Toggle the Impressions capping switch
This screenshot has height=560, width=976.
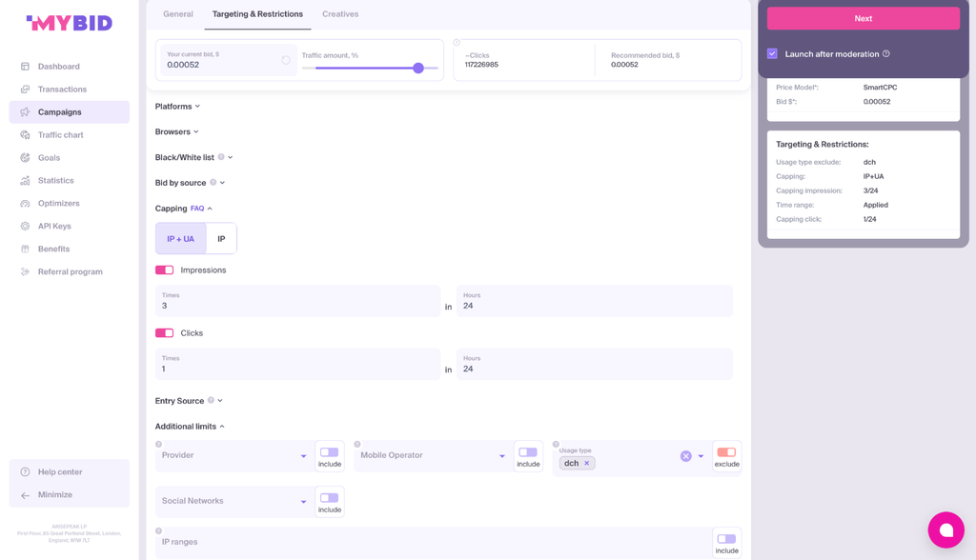[x=164, y=270]
